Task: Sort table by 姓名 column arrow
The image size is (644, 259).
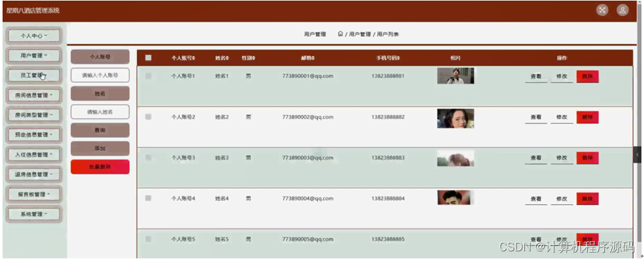Action: click(227, 58)
